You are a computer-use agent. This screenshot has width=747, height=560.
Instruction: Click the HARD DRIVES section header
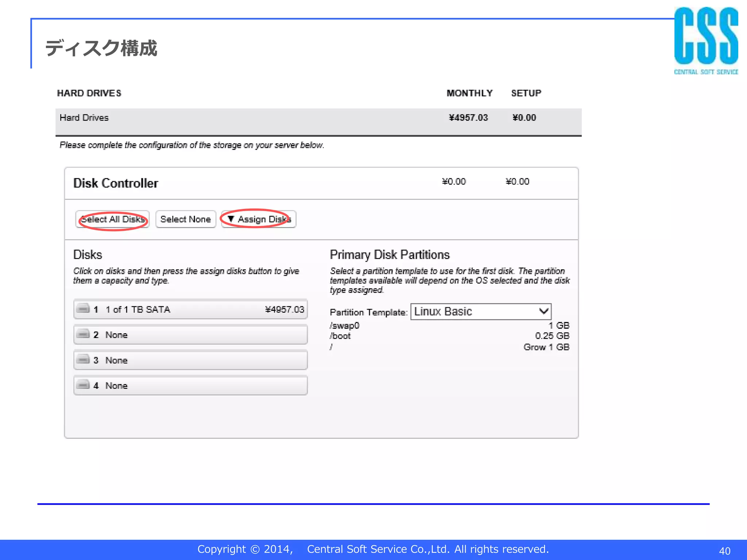[x=89, y=93]
